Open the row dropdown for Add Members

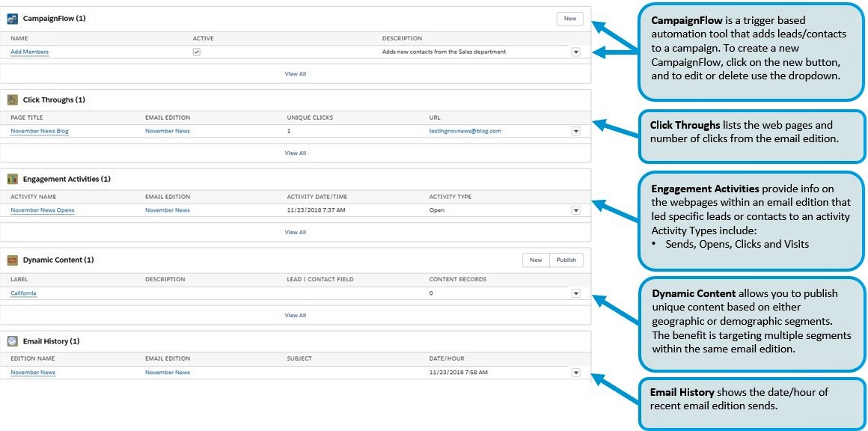tap(575, 52)
